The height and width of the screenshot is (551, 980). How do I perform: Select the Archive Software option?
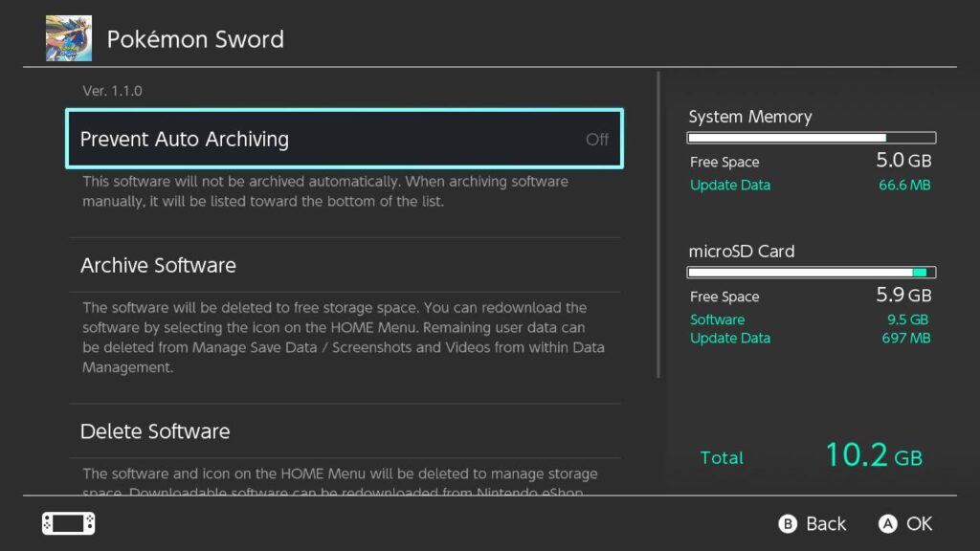click(x=345, y=265)
